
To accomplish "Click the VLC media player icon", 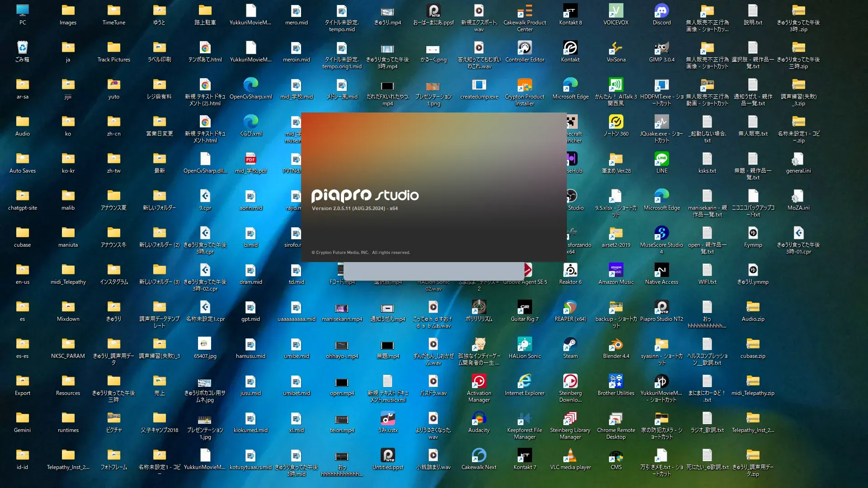I will coord(570,455).
